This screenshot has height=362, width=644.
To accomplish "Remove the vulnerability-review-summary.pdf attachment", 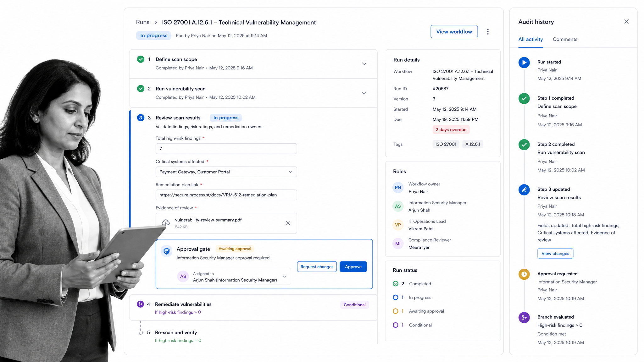I will [x=288, y=223].
